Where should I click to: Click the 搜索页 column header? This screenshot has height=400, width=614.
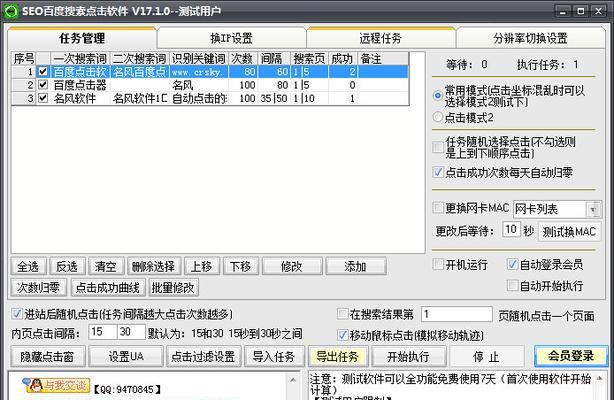click(309, 59)
